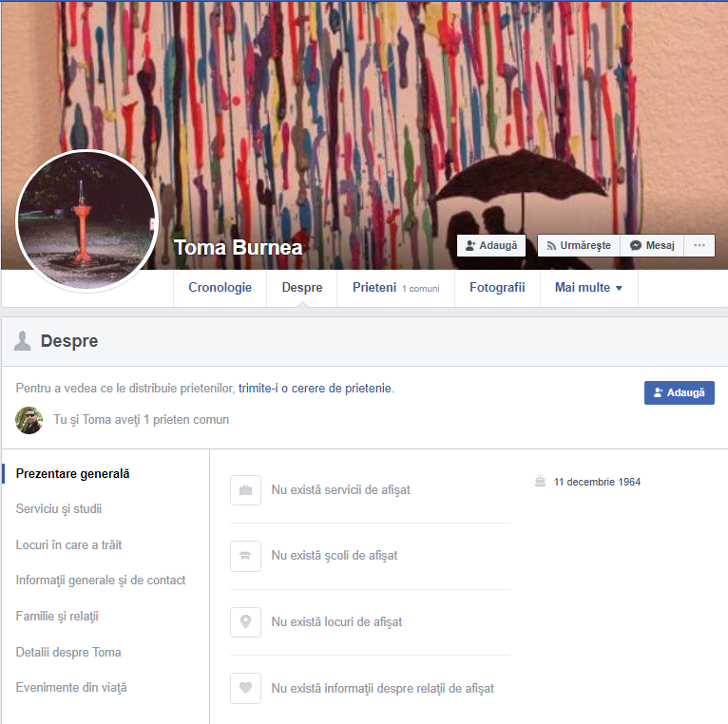The width and height of the screenshot is (728, 724).
Task: Select the Despre tab
Action: coord(302,288)
